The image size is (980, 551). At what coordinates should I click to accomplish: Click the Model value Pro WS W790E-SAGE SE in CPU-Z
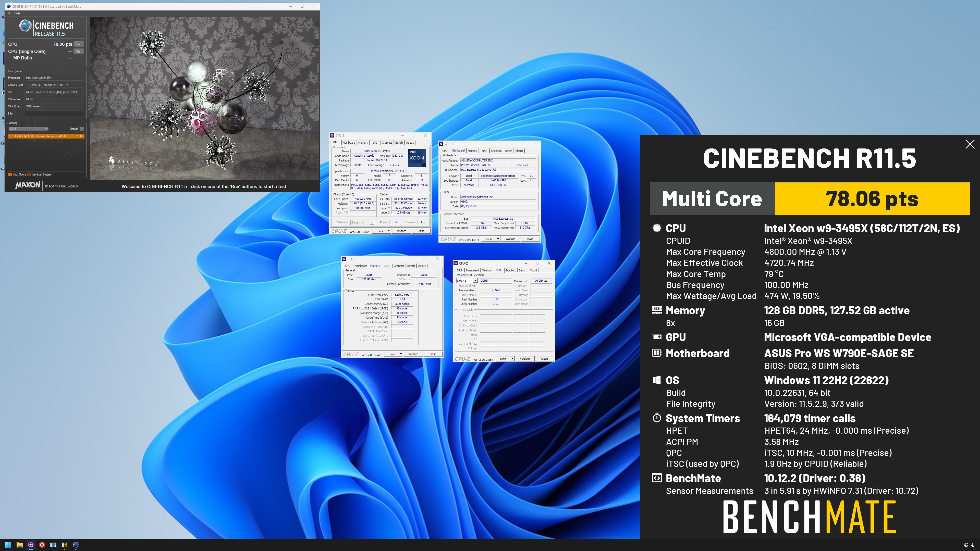484,165
